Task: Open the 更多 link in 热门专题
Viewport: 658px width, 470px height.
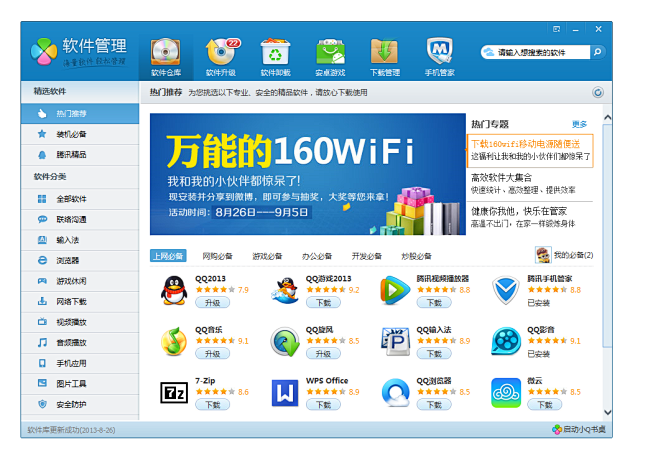Action: 580,124
